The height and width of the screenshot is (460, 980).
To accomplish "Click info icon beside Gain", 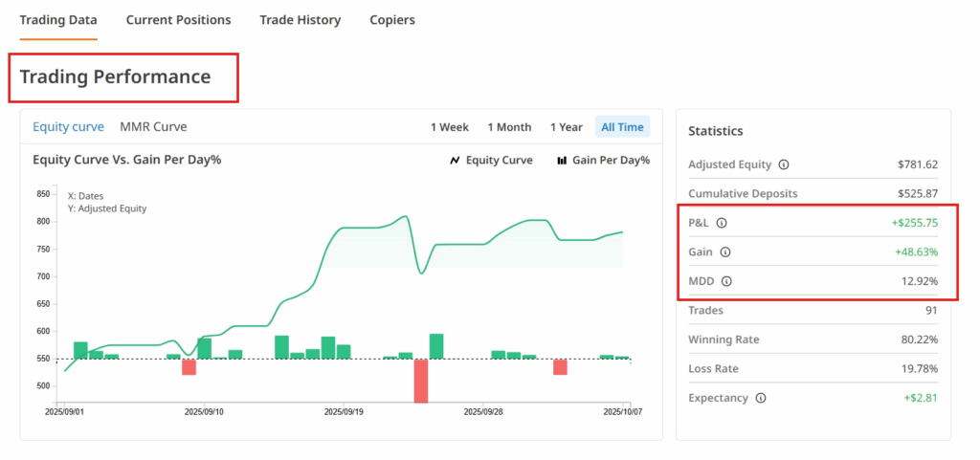I will (724, 252).
